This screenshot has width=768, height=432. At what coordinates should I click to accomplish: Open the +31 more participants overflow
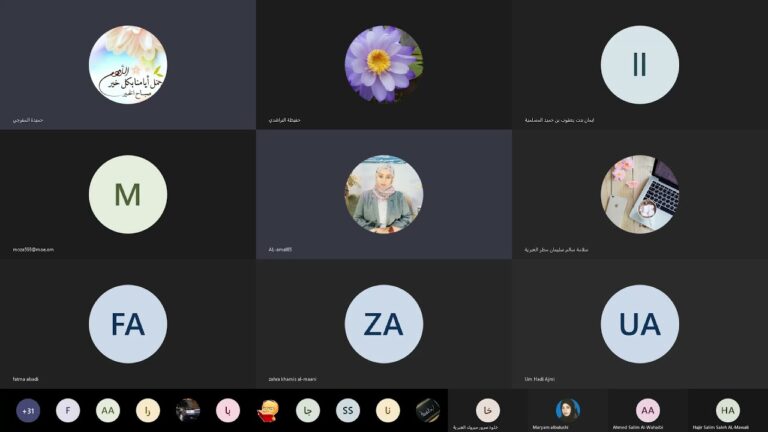tap(28, 410)
